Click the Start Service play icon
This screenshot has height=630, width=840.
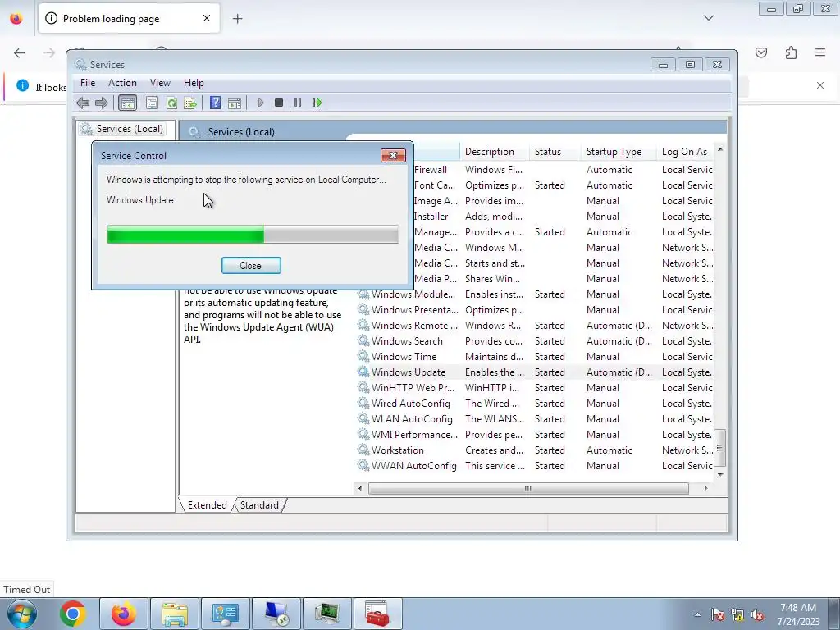point(260,103)
